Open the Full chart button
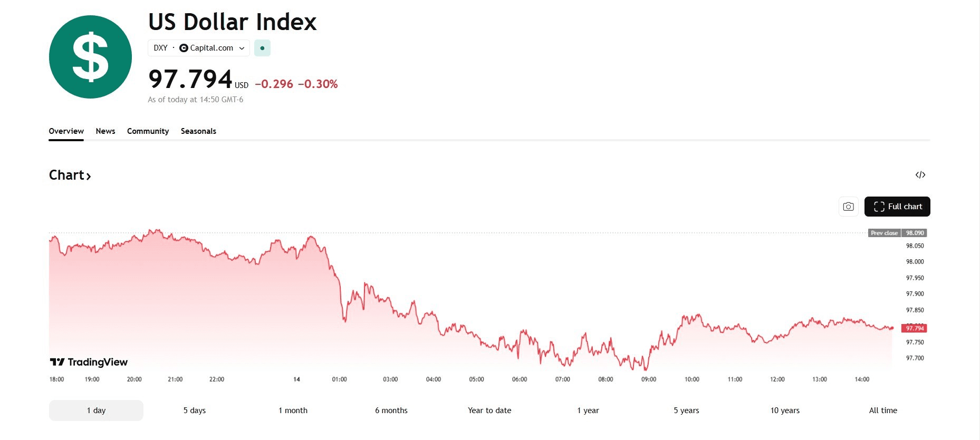 (897, 207)
